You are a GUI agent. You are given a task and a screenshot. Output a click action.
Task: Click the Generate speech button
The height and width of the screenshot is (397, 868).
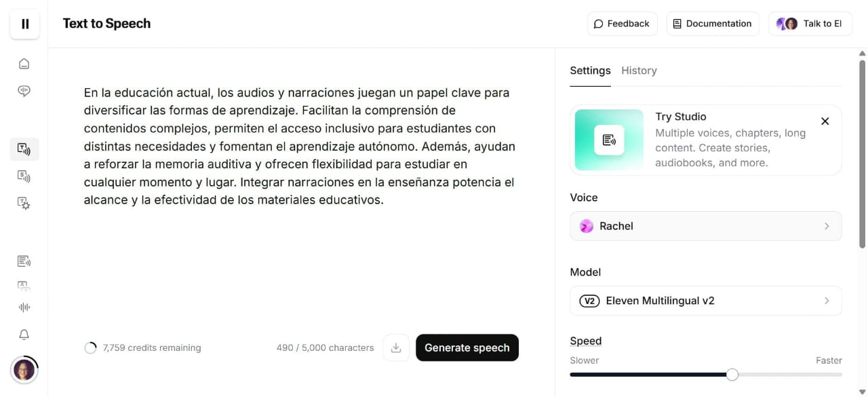(x=467, y=347)
